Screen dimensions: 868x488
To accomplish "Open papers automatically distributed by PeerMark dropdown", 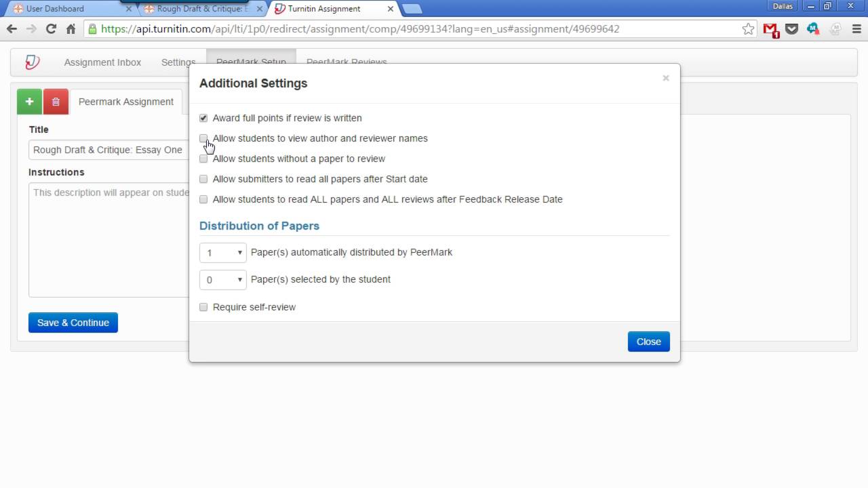I will tap(222, 253).
